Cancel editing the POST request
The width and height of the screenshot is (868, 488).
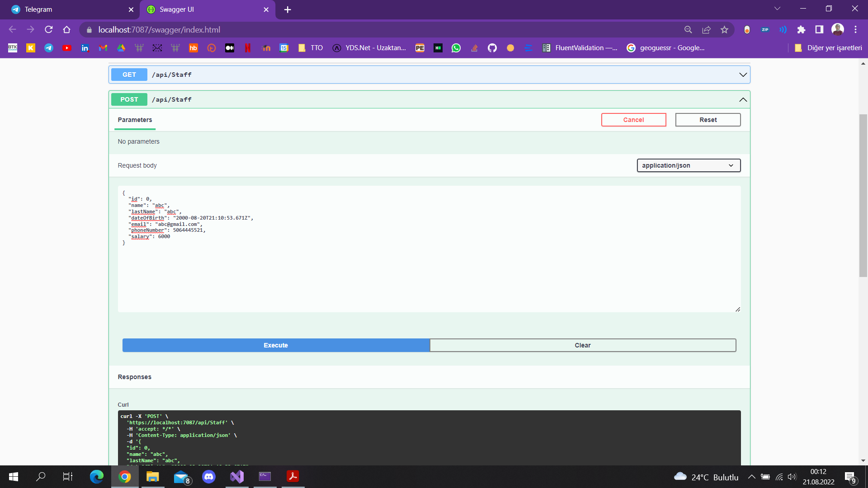(633, 120)
